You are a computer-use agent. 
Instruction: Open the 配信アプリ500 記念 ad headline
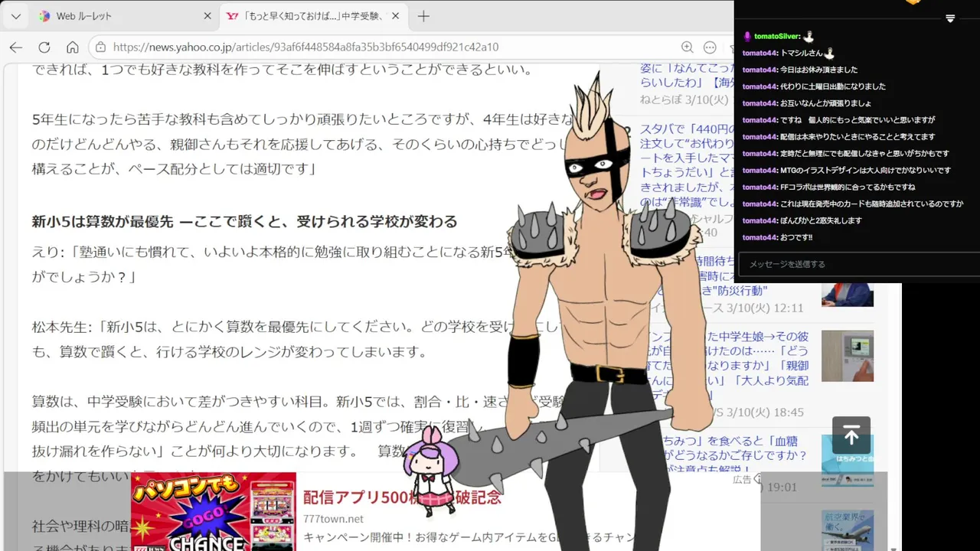point(403,497)
